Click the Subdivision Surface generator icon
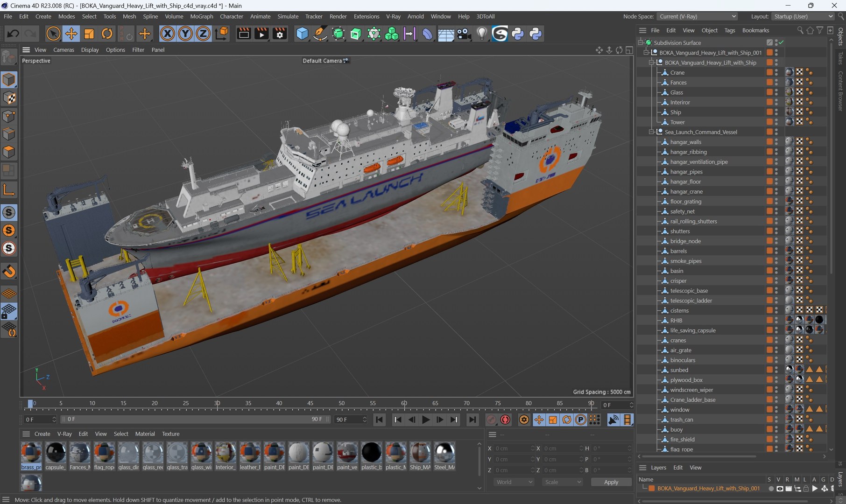The image size is (846, 504). 338,34
